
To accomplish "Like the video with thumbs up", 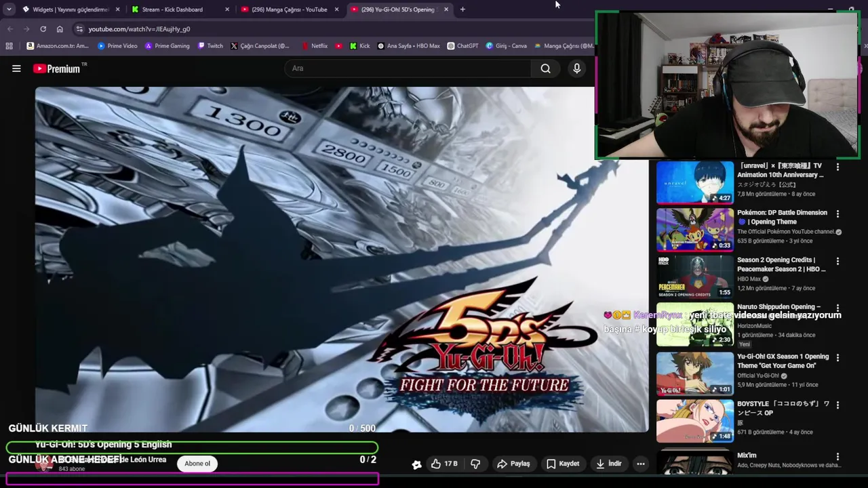I will [x=444, y=464].
